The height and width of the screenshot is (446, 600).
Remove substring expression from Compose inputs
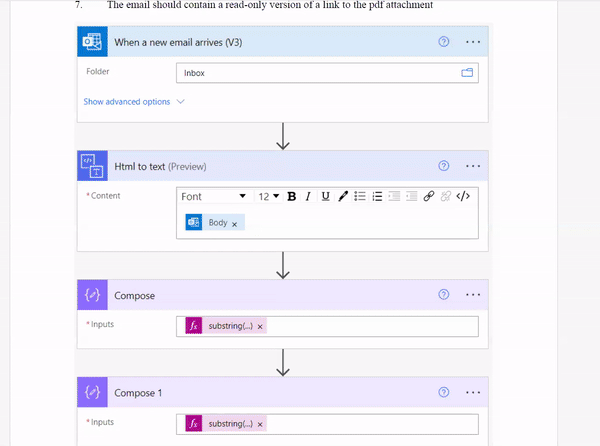point(260,327)
